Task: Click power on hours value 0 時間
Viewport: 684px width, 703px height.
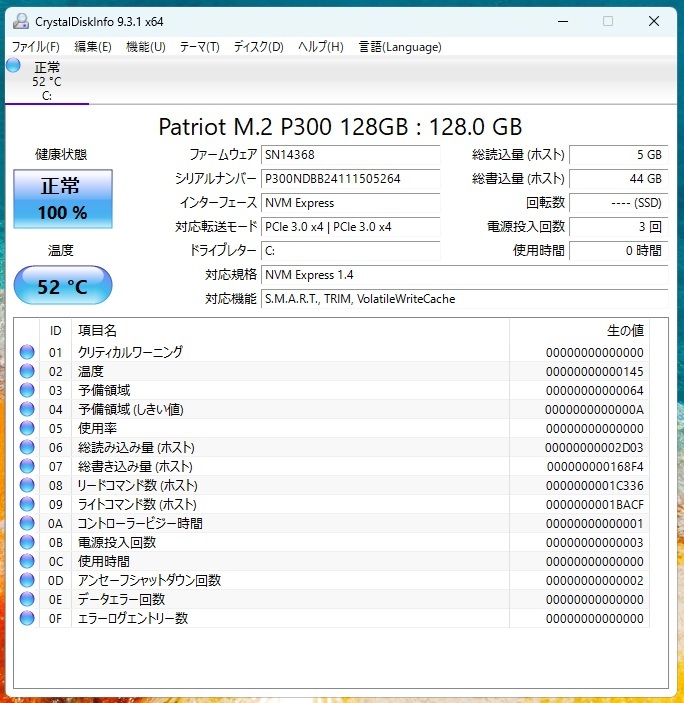Action: pyautogui.click(x=619, y=251)
